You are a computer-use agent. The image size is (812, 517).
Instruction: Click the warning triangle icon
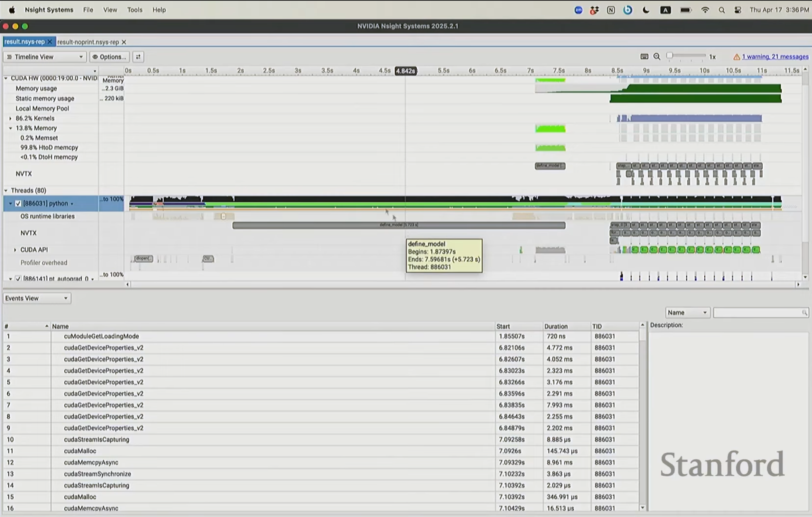[736, 57]
